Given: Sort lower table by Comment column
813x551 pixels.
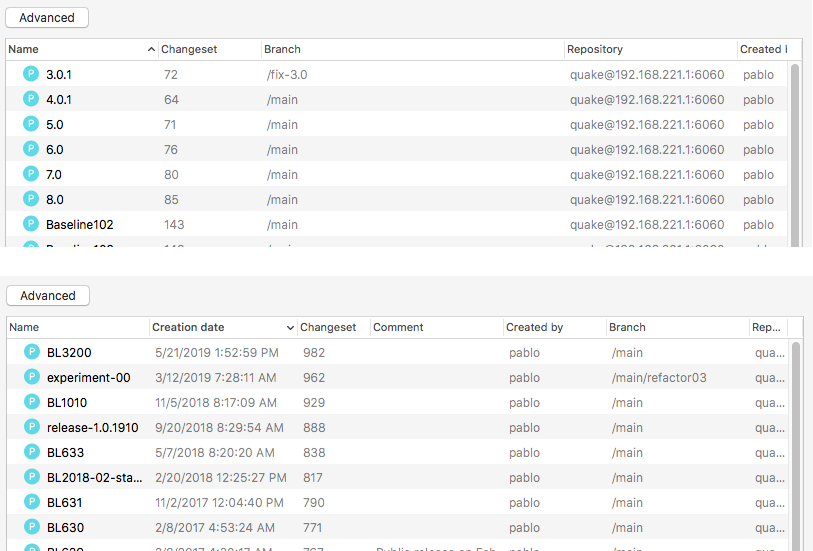Looking at the screenshot, I should [437, 327].
